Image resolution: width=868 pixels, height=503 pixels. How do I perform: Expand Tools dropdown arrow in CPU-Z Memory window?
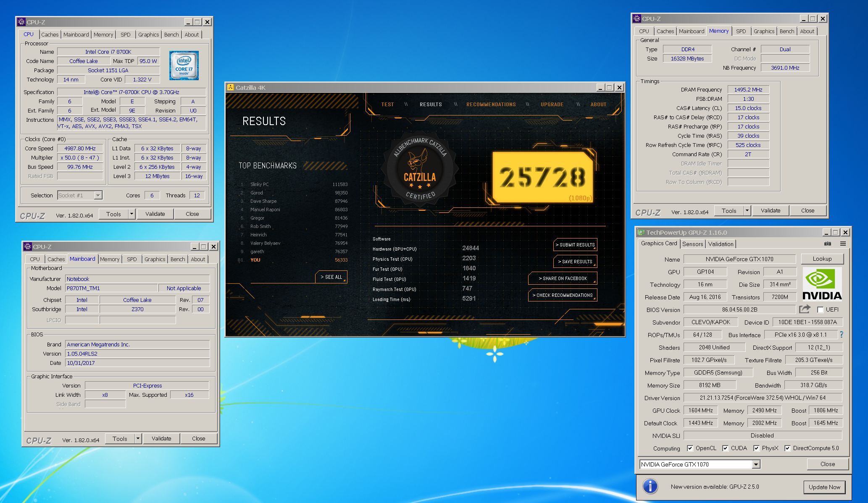click(x=747, y=211)
